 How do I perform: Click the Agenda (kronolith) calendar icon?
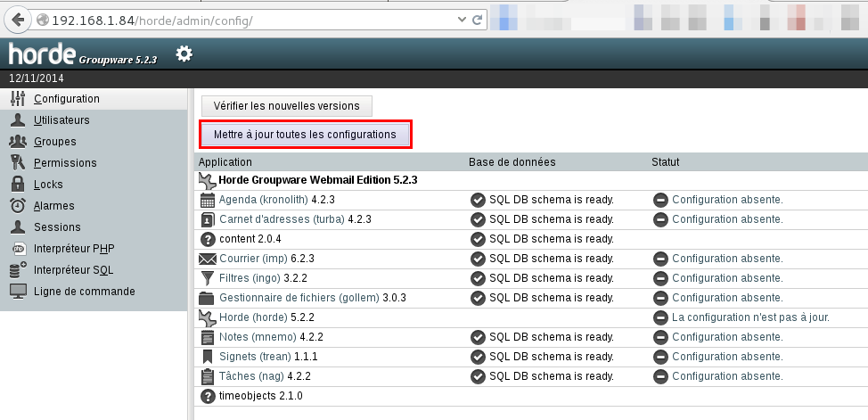[x=208, y=200]
